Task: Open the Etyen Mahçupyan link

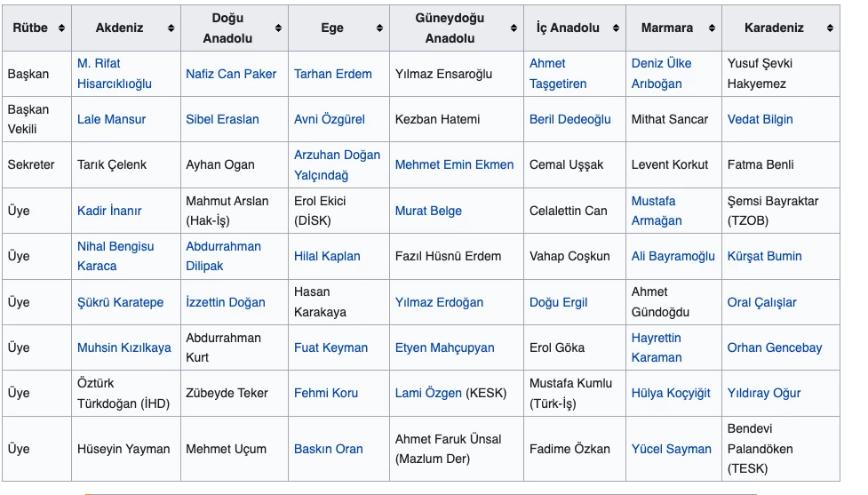Action: pos(444,347)
